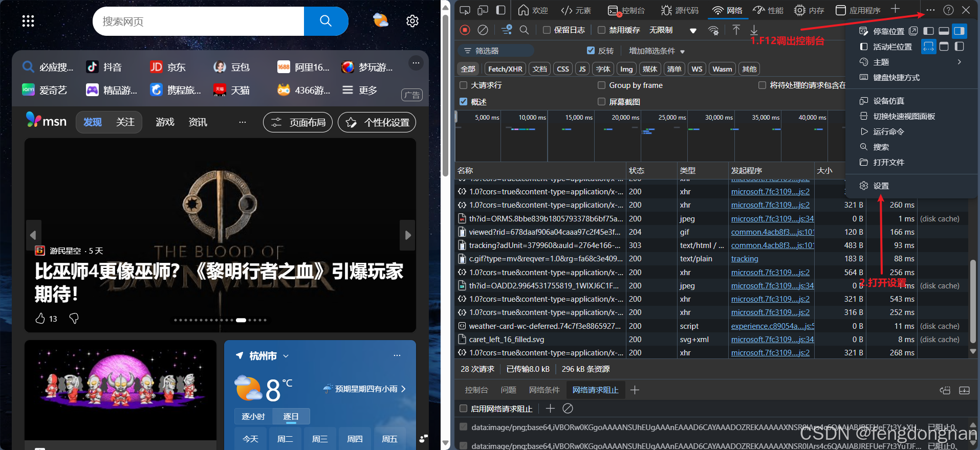The image size is (980, 450).
Task: Open quick links options ellipsis
Action: pyautogui.click(x=416, y=63)
